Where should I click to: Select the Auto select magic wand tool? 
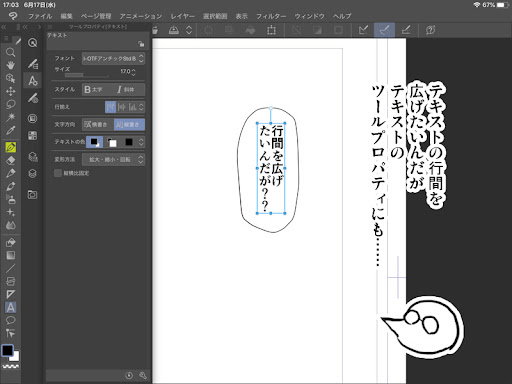[x=10, y=117]
